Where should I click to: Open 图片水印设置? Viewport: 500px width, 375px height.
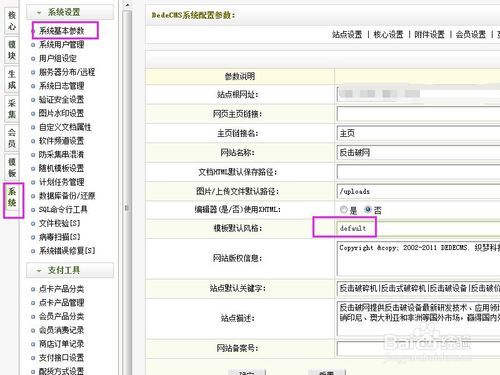[x=61, y=113]
